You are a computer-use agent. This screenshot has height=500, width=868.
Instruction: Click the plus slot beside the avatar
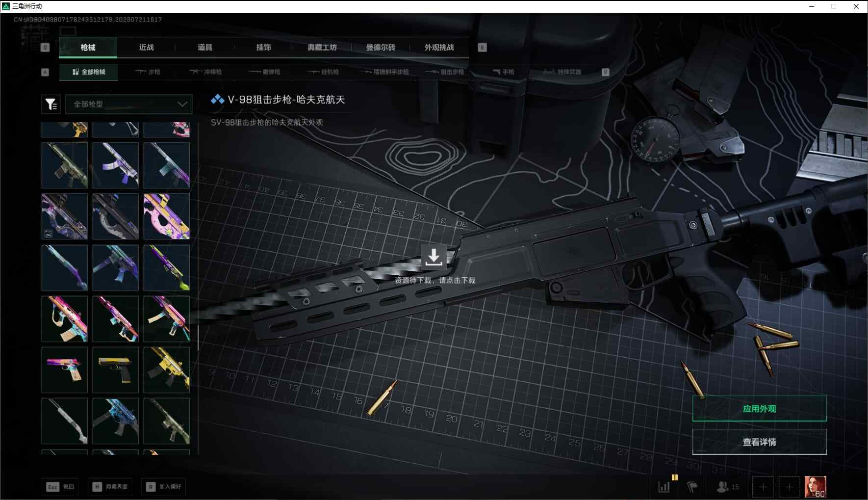(789, 487)
